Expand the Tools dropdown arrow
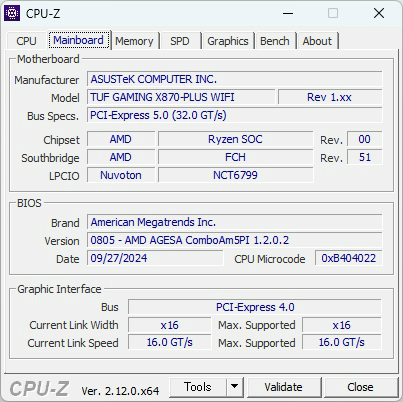403x402 pixels. tap(235, 387)
